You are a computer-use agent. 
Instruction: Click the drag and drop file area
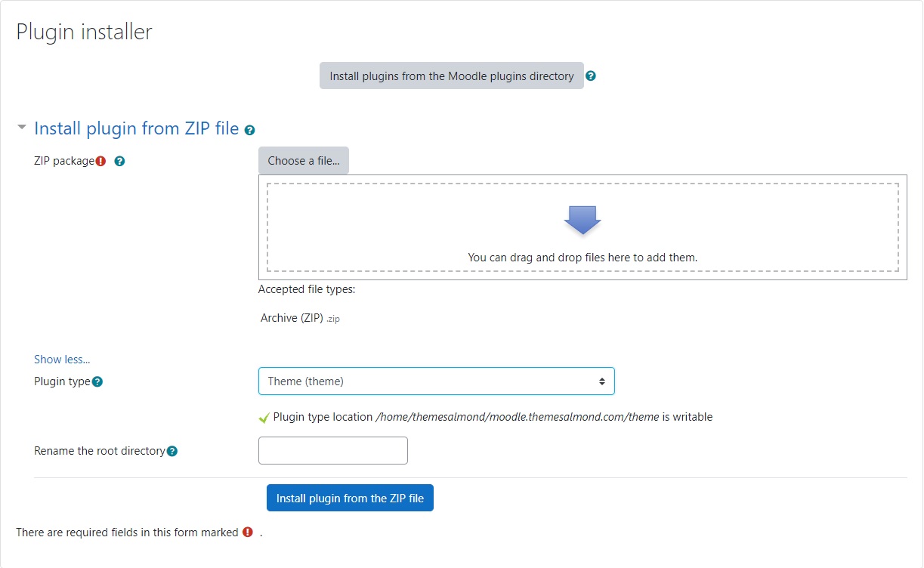coord(583,227)
